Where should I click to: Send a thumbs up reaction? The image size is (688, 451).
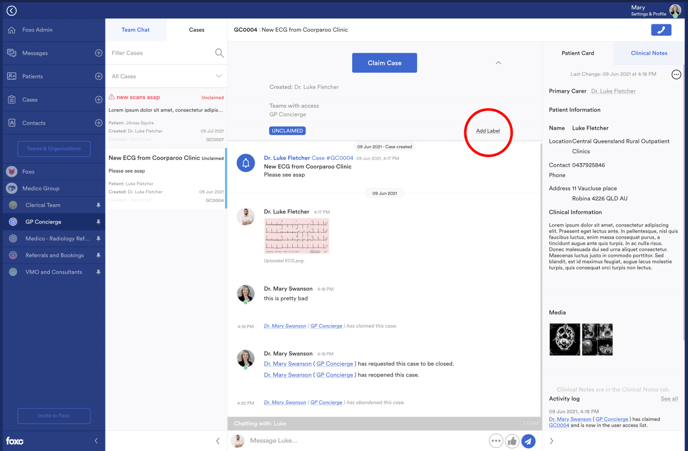pyautogui.click(x=512, y=441)
